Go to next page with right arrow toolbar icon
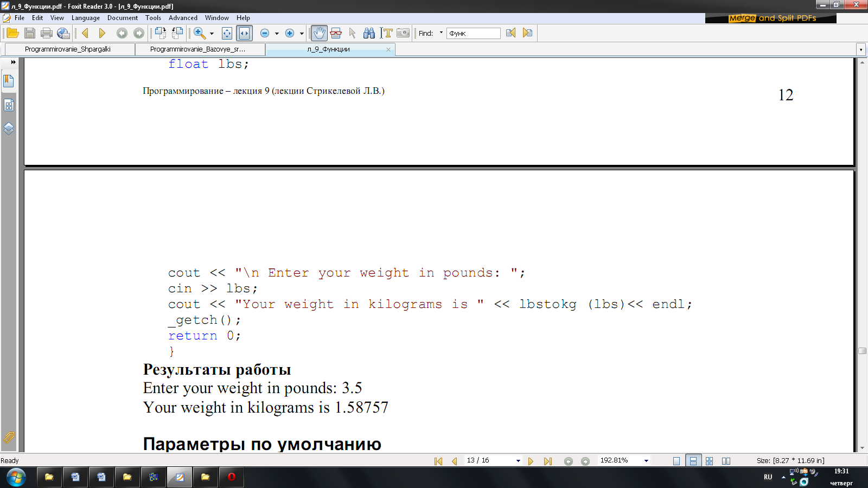This screenshot has height=488, width=868. point(101,33)
